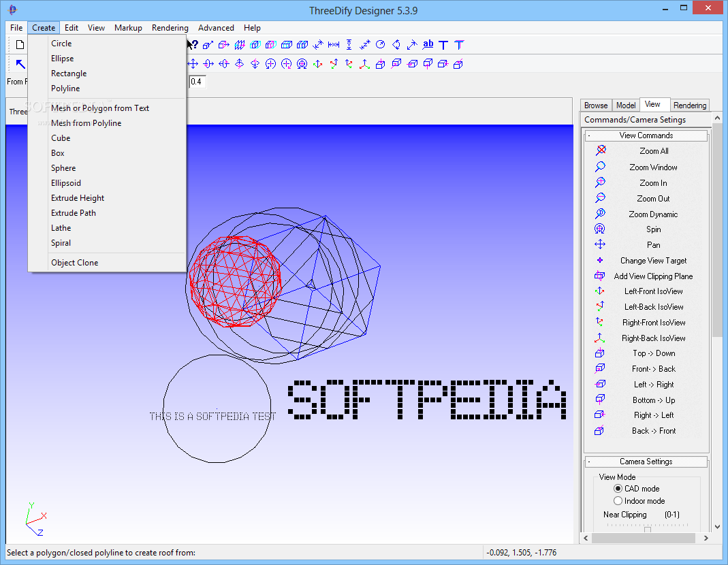728x565 pixels.
Task: Click the Change View Target icon
Action: pyautogui.click(x=600, y=260)
